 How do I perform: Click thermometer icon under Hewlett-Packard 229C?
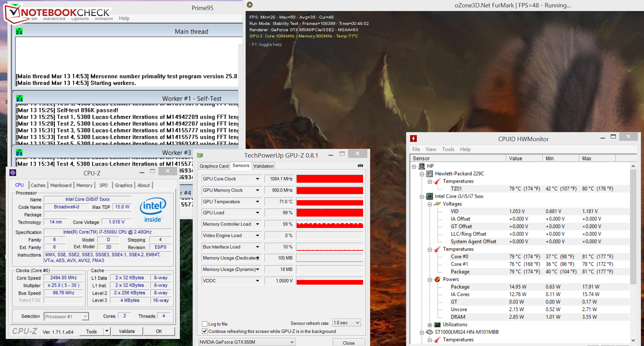(x=437, y=181)
